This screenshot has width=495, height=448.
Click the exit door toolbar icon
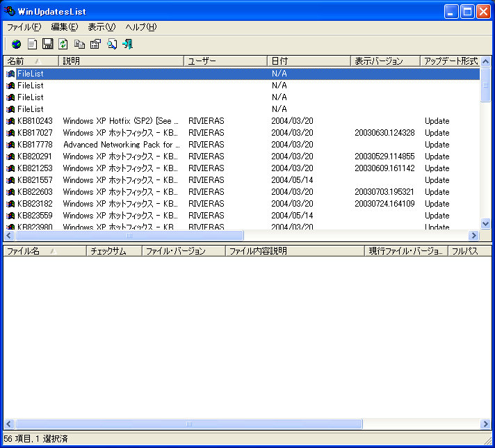127,44
